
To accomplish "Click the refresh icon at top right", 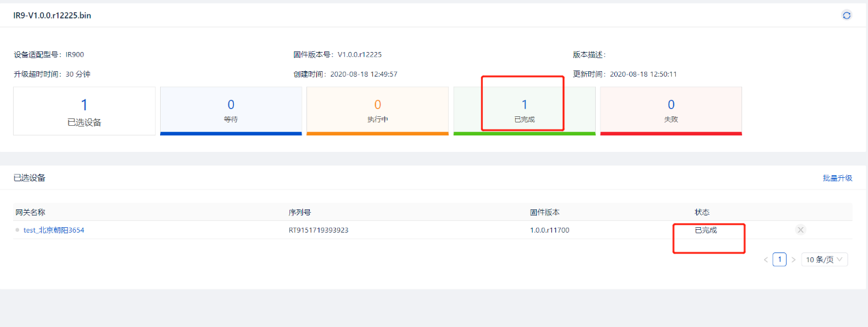I will [x=847, y=15].
